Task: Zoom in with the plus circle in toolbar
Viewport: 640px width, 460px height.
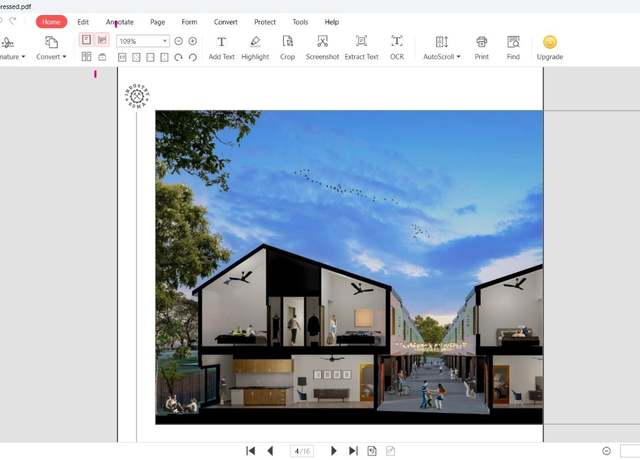Action: coord(193,41)
